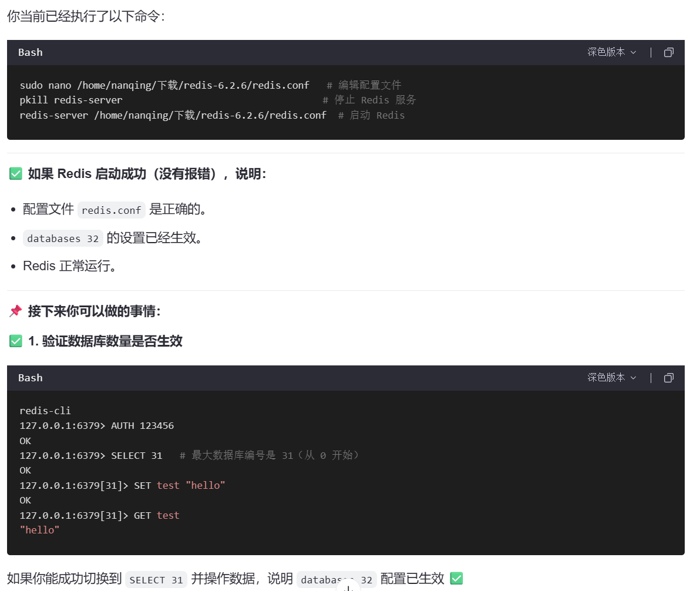Viewport: 700px width, 591px height.
Task: Click the green checkmark beside 如果 Redis 启动成功
Action: coord(16,174)
